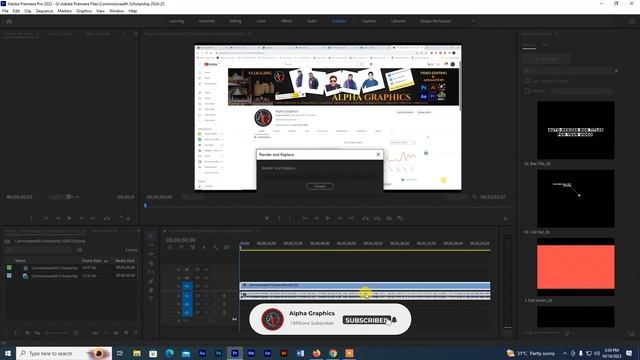Switch to Edit tab in Essential Graphics
The height and width of the screenshot is (360, 640).
point(546,45)
